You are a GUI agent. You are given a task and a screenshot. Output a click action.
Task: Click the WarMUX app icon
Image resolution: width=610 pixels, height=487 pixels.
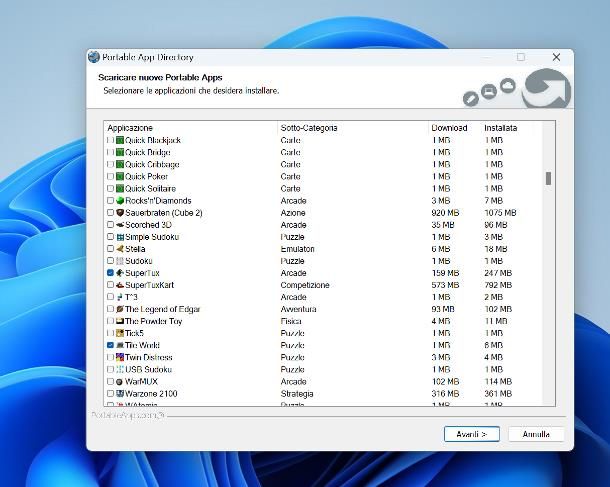[x=120, y=382]
